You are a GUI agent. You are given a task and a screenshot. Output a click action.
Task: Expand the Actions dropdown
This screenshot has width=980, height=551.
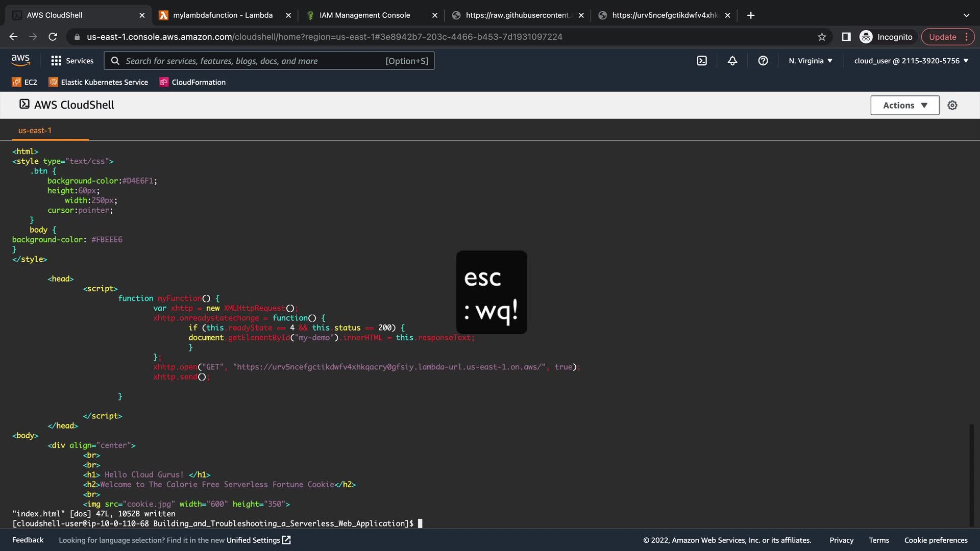[904, 105]
